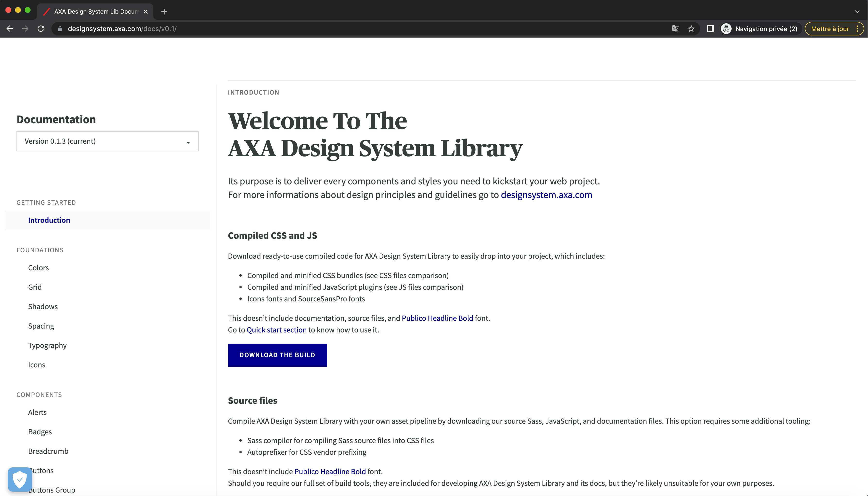
Task: Open the browser side panel icon
Action: pyautogui.click(x=711, y=29)
